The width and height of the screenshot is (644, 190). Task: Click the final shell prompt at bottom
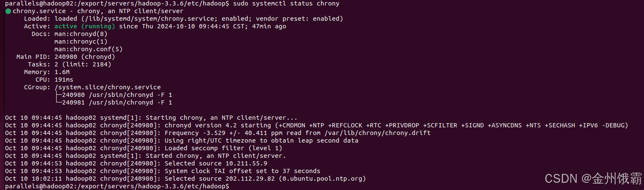point(117,186)
